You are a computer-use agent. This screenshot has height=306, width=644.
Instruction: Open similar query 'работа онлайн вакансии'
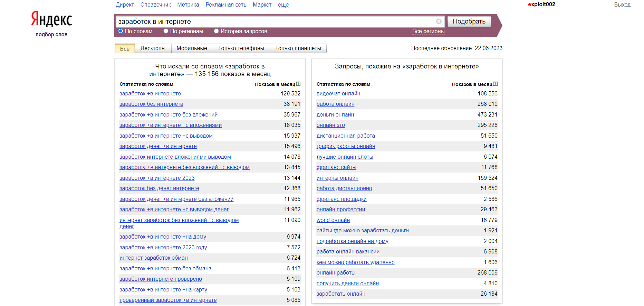pyautogui.click(x=348, y=252)
